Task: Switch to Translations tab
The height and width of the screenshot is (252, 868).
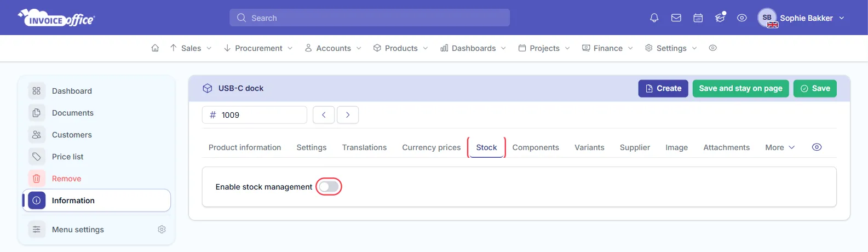Action: (x=364, y=147)
